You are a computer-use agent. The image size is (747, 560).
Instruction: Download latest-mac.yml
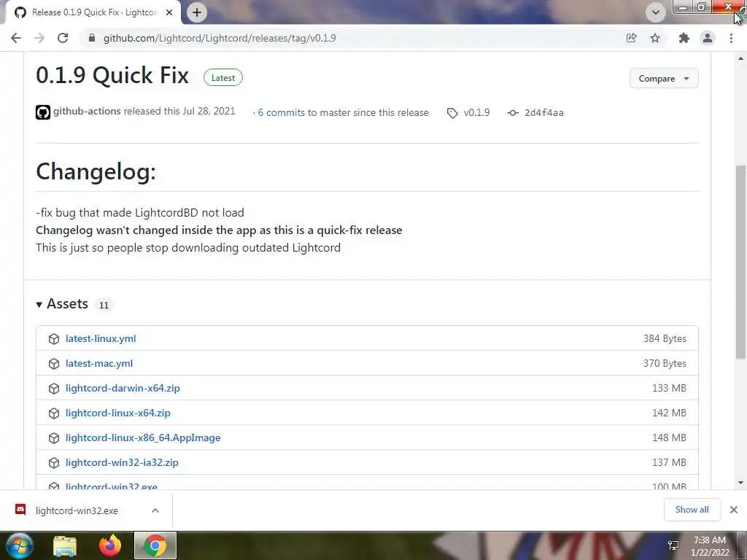[99, 363]
